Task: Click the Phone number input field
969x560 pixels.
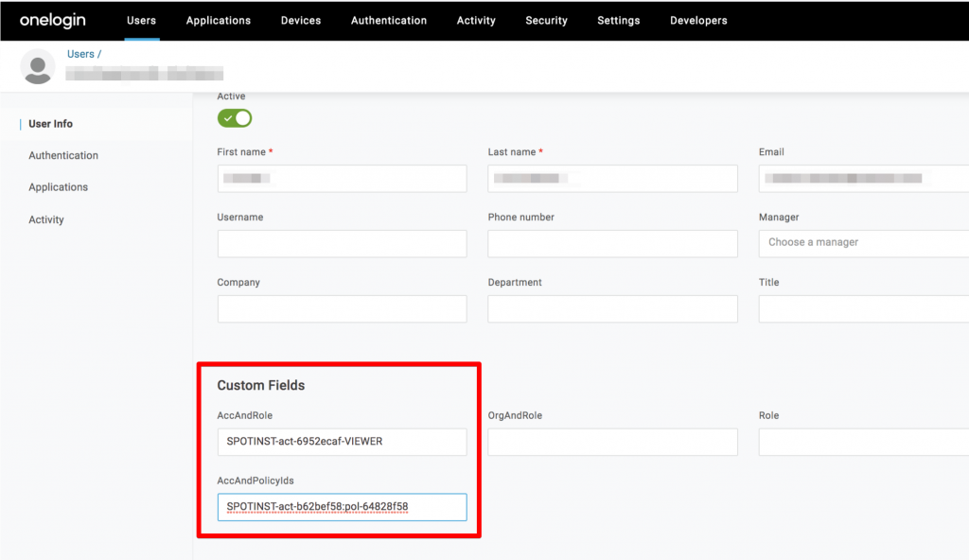Action: [x=612, y=243]
